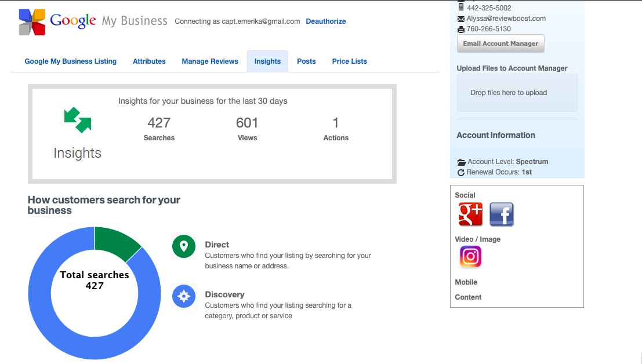Open the Posts tab
The height and width of the screenshot is (364, 642).
(306, 61)
